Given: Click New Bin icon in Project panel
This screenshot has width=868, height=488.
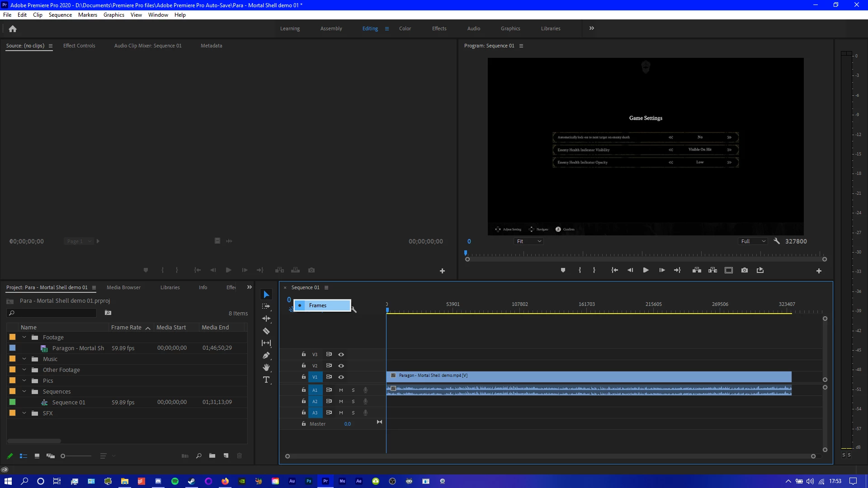Looking at the screenshot, I should coord(212,456).
